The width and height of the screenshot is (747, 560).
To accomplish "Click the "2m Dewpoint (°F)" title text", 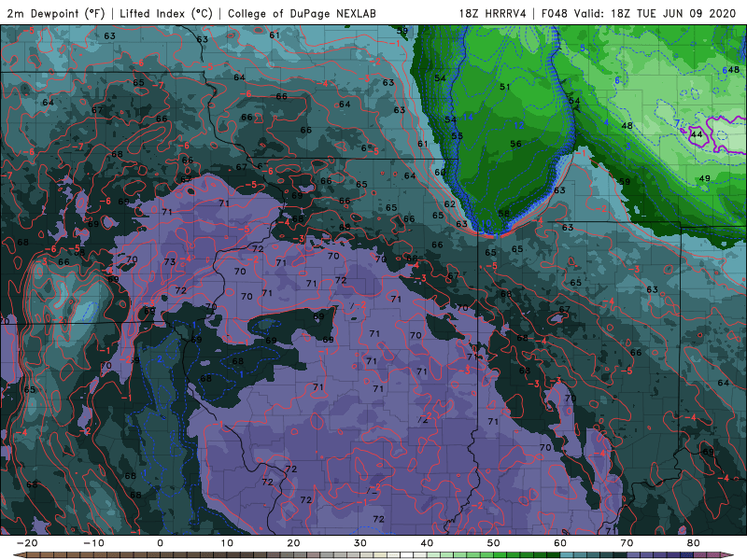I will (x=56, y=13).
